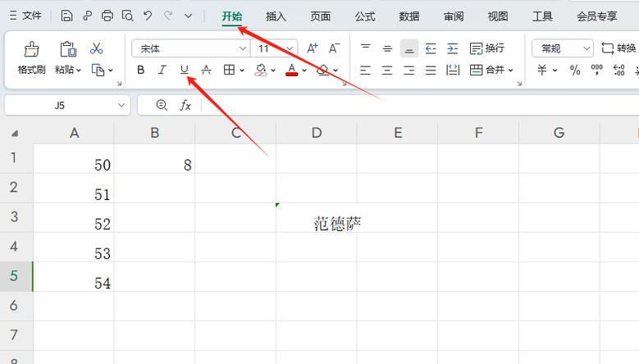
Task: Click the Decrease indent icon
Action: point(431,48)
